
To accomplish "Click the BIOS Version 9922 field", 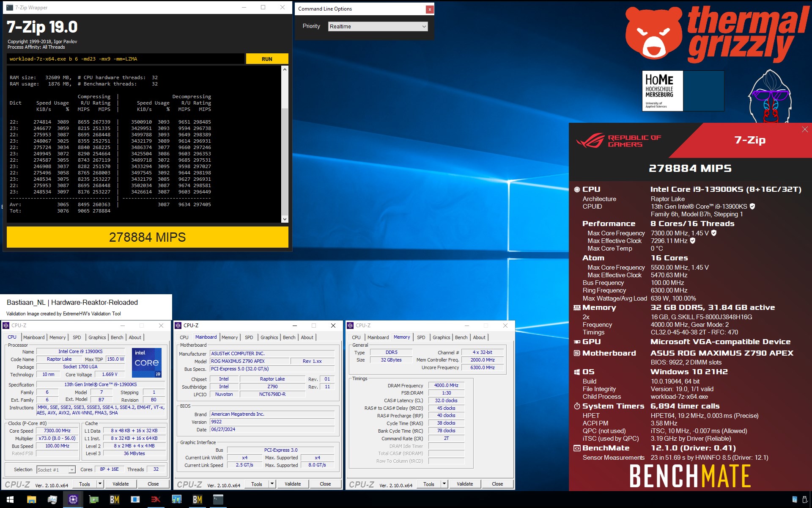I will (272, 422).
